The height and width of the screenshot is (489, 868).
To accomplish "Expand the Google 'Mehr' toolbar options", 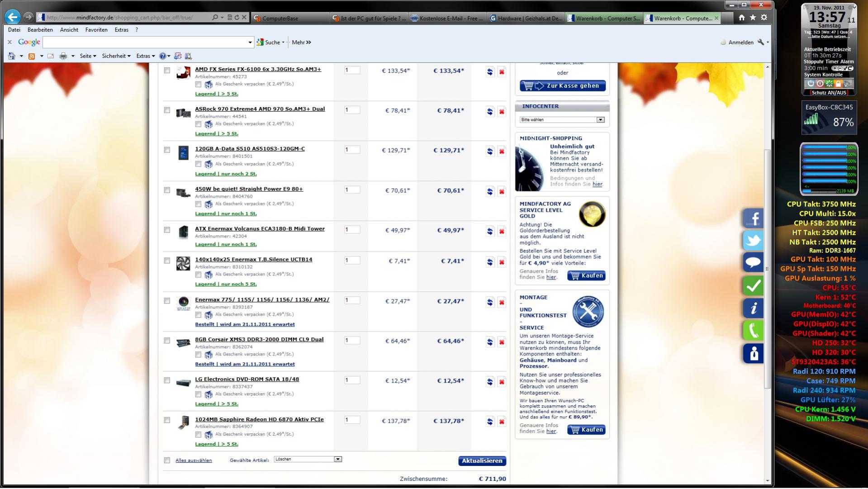I will click(x=301, y=43).
